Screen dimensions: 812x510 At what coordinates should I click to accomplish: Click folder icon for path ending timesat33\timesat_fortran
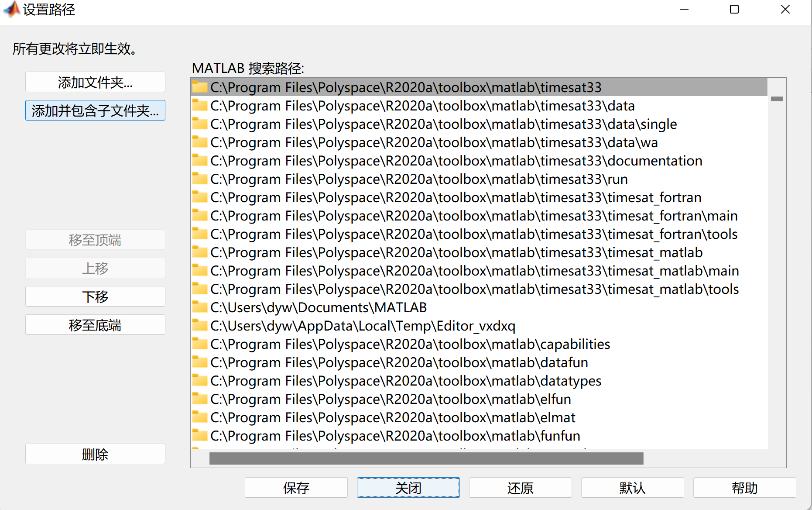pos(200,197)
